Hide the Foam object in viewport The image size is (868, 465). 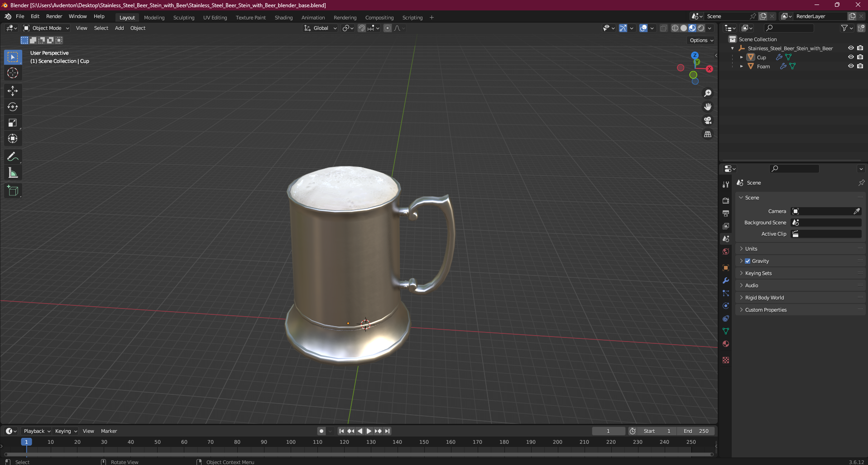tap(851, 66)
